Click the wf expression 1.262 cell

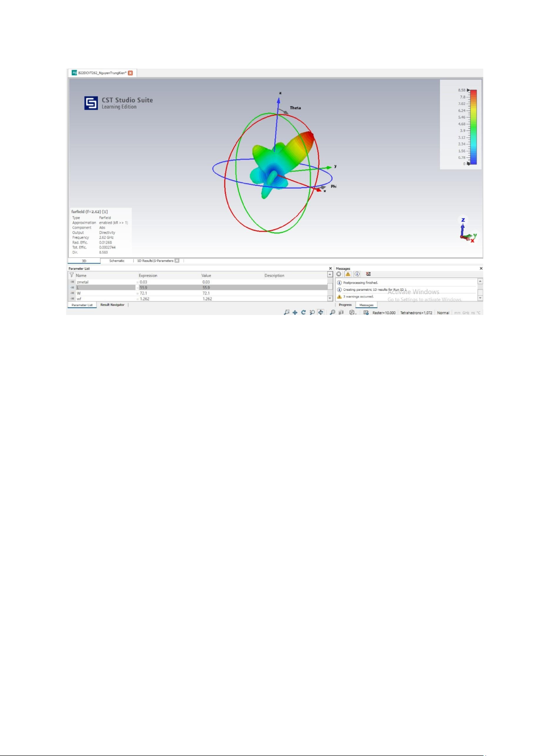point(145,298)
